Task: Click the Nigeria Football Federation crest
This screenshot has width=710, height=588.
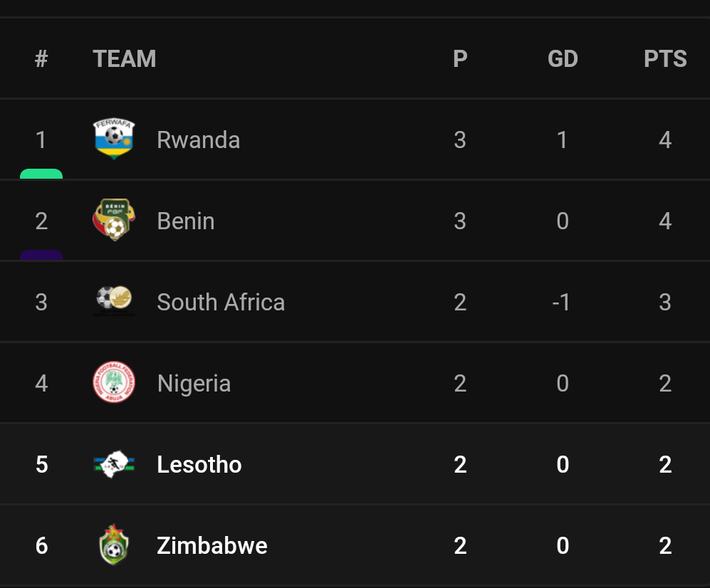Action: pyautogui.click(x=114, y=383)
